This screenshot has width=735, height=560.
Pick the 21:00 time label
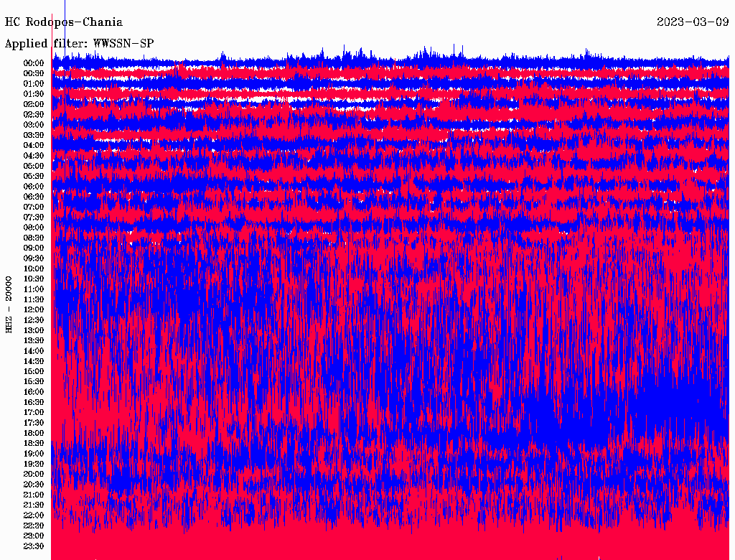point(34,495)
